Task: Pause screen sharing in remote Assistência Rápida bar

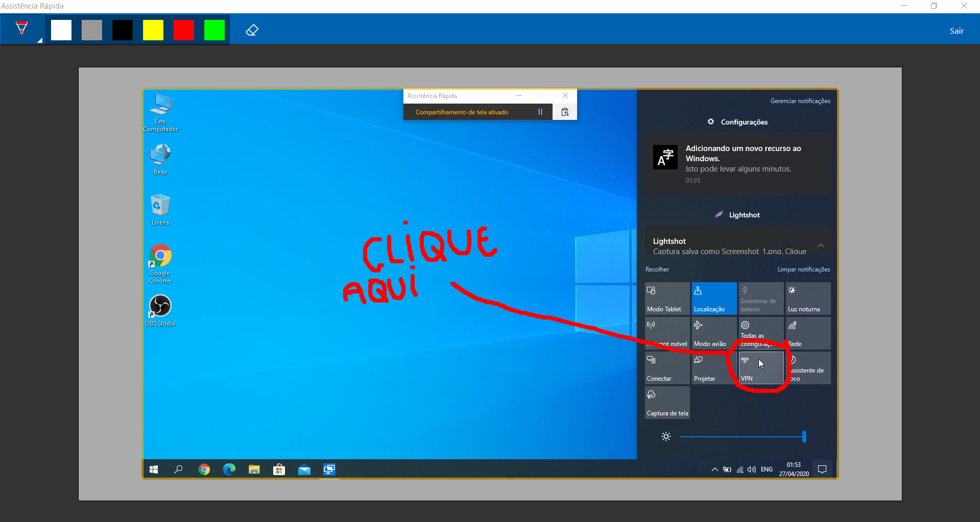Action: pyautogui.click(x=540, y=112)
